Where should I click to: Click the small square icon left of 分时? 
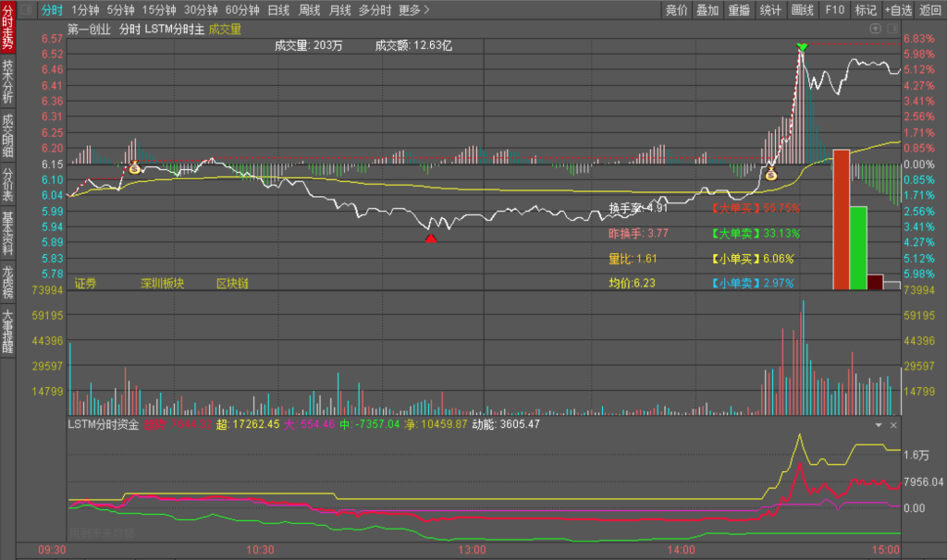pyautogui.click(x=25, y=10)
